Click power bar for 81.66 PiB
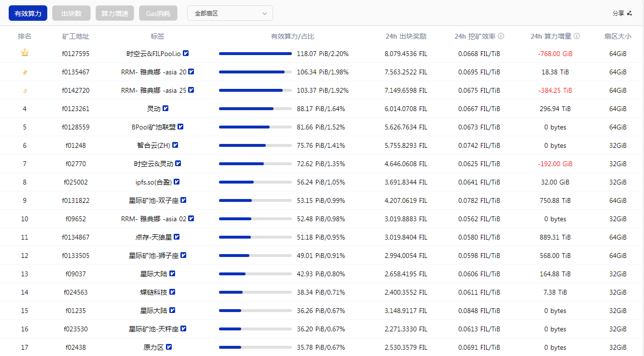The image size is (644, 356). 255,127
